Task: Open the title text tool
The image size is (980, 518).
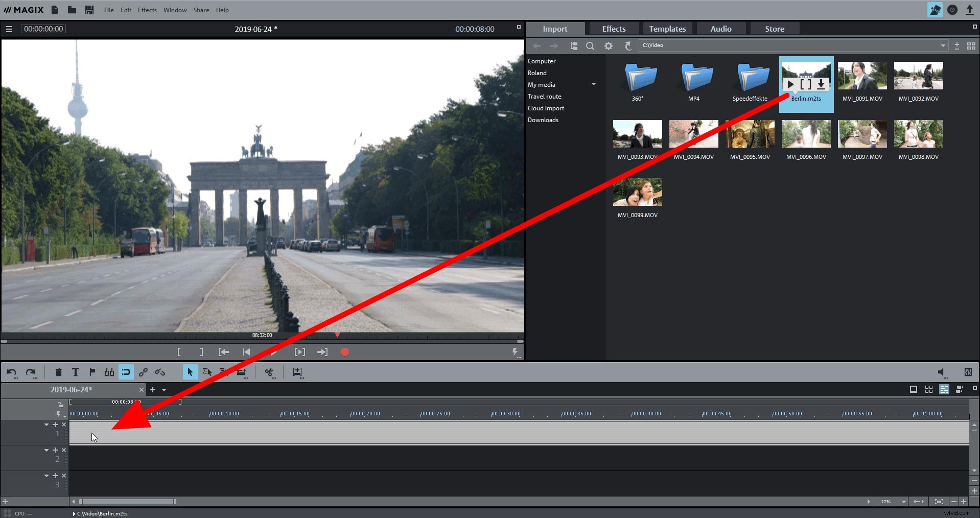Action: click(75, 372)
